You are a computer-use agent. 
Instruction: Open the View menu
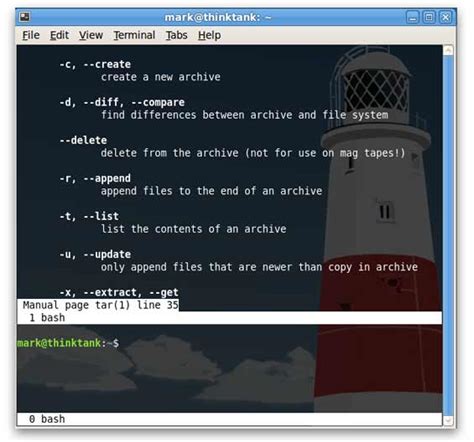click(x=91, y=35)
